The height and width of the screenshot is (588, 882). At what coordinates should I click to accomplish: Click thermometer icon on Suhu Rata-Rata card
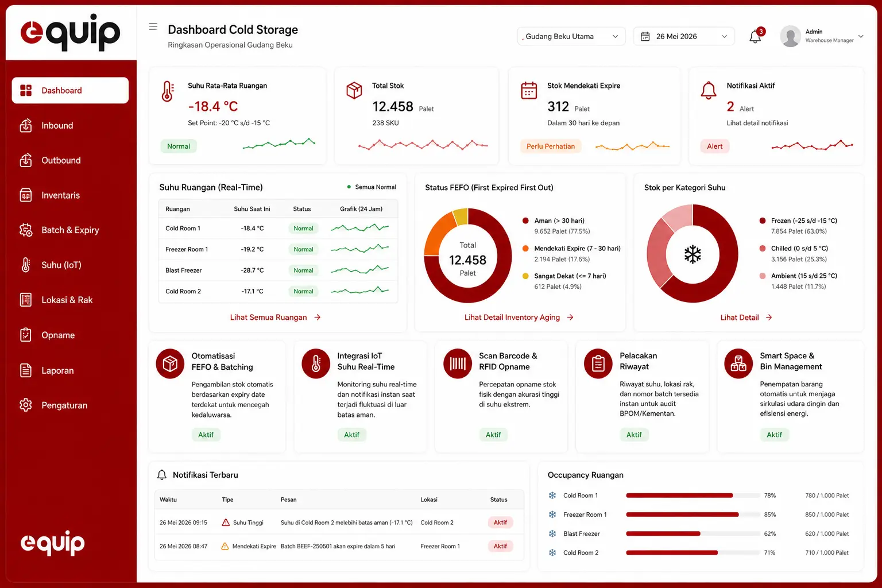[168, 91]
